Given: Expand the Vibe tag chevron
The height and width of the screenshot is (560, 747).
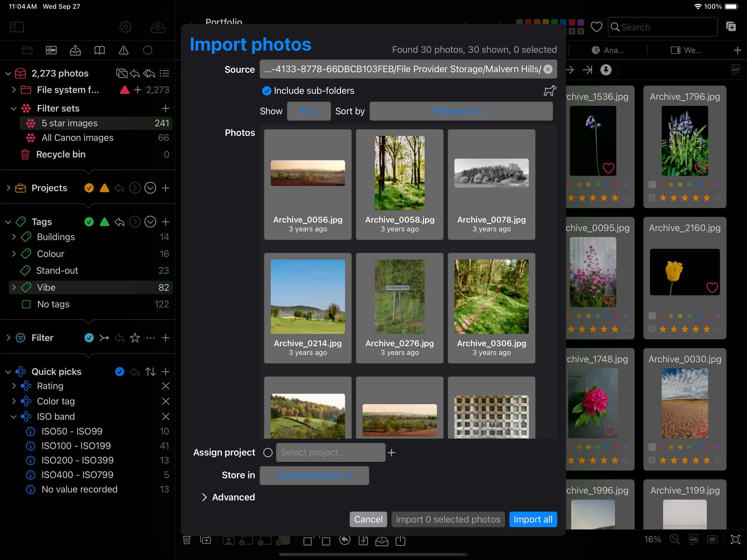Looking at the screenshot, I should tap(13, 287).
